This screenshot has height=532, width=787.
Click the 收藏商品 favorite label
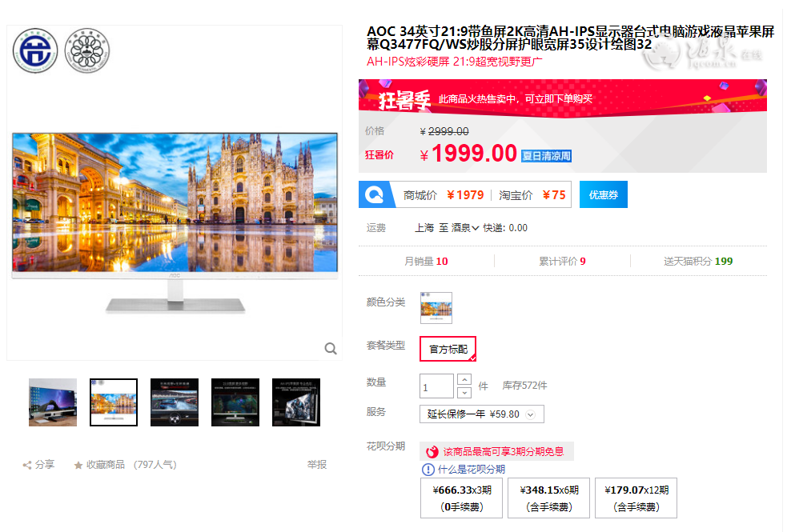[106, 465]
